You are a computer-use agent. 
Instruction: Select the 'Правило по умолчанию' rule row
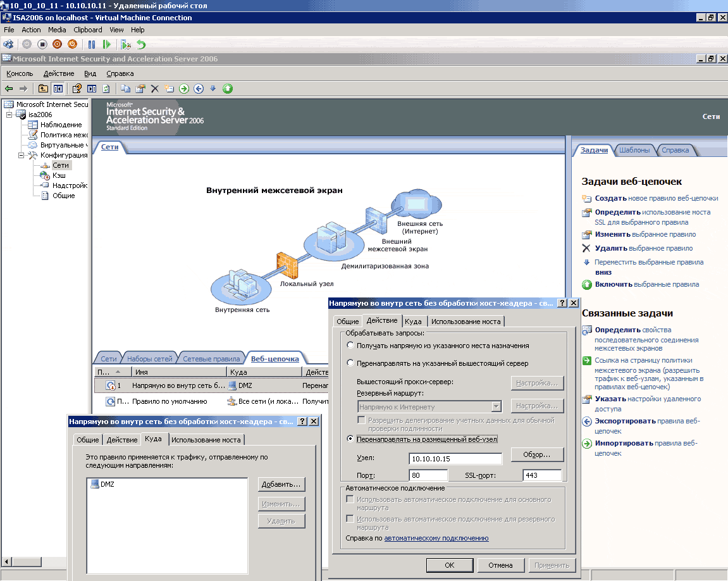pyautogui.click(x=211, y=401)
